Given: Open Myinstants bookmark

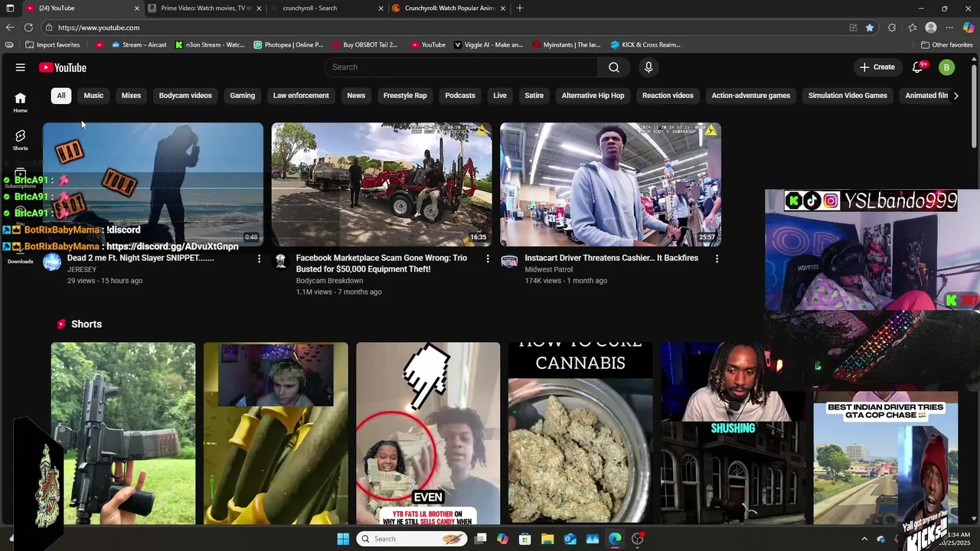Looking at the screenshot, I should click(568, 45).
